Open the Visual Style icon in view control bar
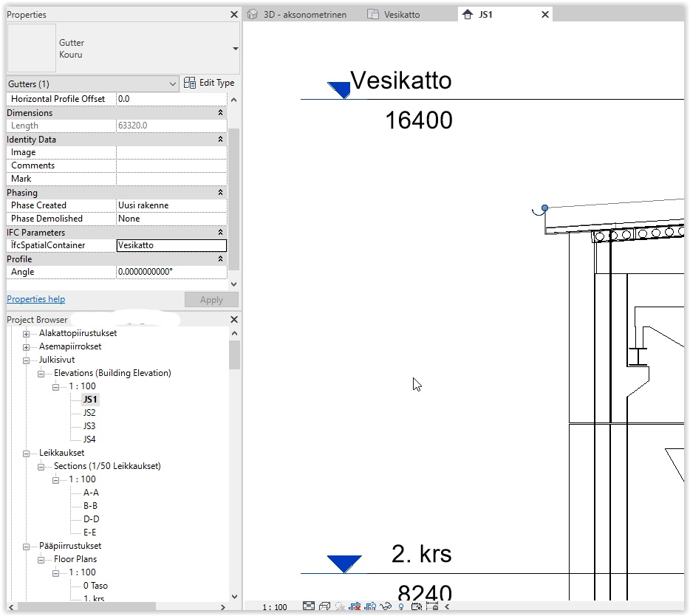The image size is (690, 616). coord(325,606)
